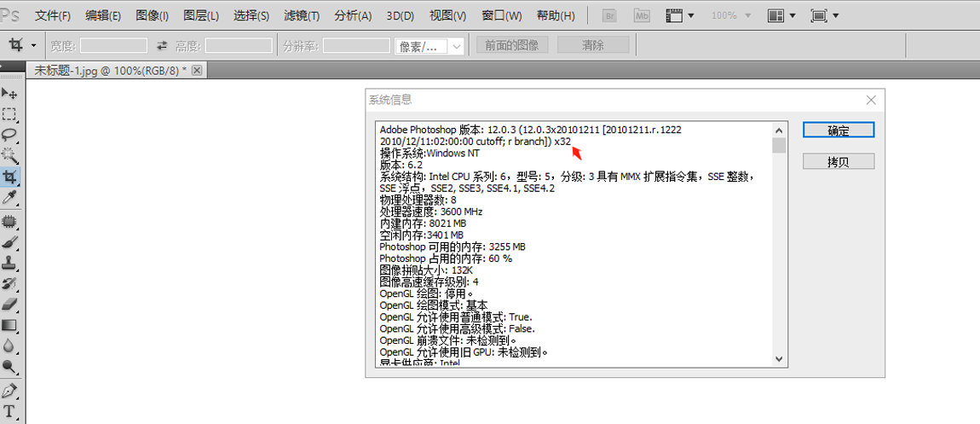The width and height of the screenshot is (980, 424).
Task: Open the 滤镜(T) menu
Action: pos(302,15)
